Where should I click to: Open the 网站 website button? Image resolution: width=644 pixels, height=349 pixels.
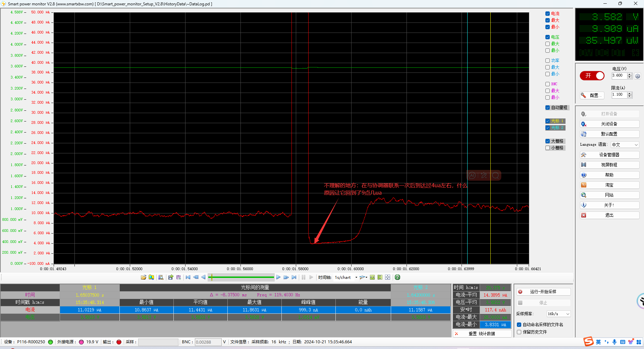[x=609, y=195]
